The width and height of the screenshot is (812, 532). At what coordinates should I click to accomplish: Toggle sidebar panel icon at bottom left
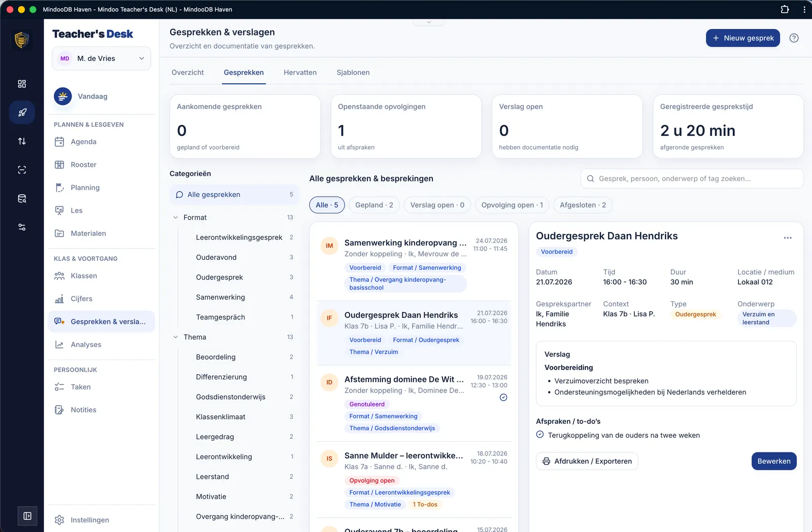27,516
